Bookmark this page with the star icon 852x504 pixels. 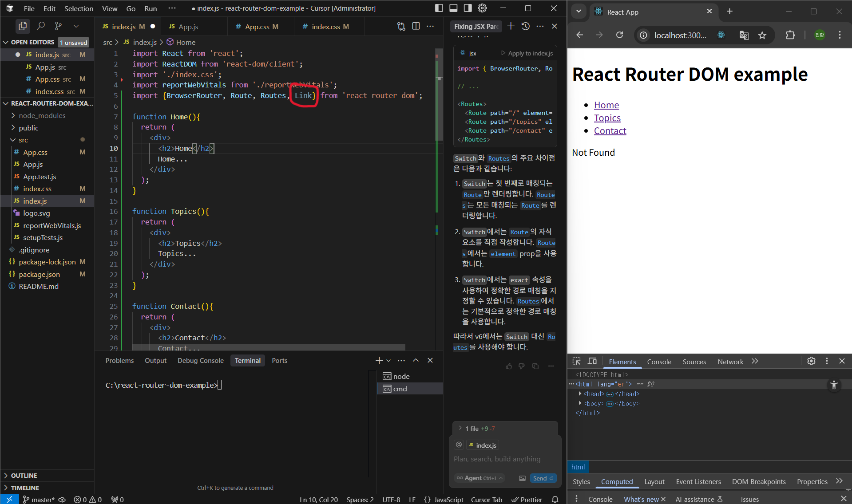click(762, 35)
